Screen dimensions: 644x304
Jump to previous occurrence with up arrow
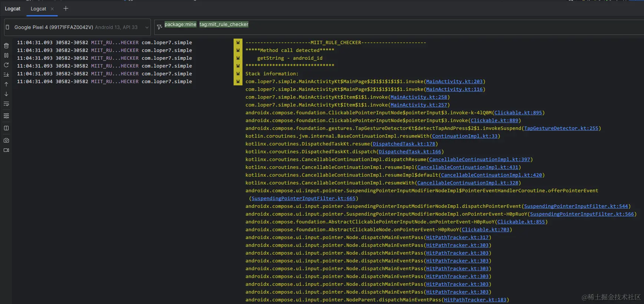[6, 84]
